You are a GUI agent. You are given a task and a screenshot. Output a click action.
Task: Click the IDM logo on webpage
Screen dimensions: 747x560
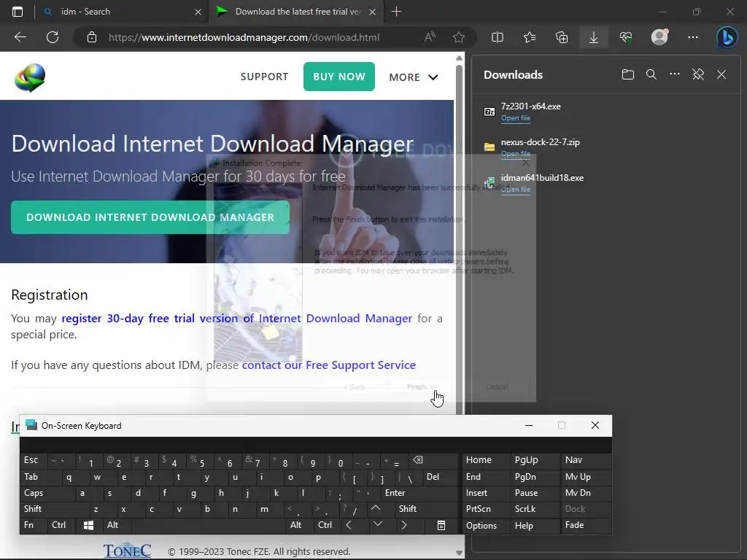(30, 77)
